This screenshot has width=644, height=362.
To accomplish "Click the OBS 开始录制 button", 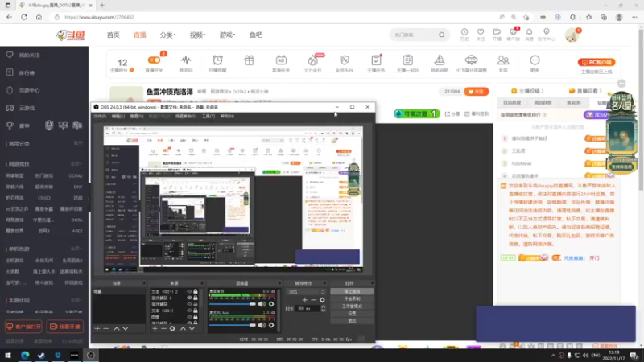I will [352, 298].
